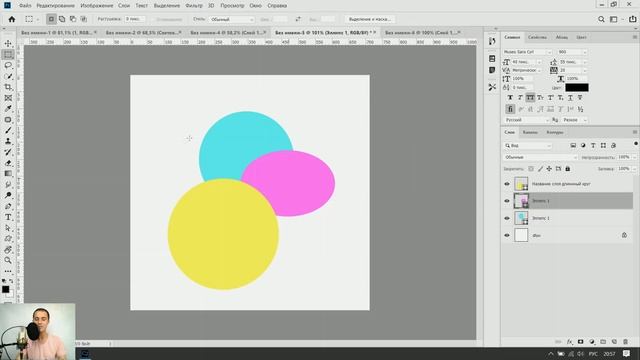Toggle Underline in Character panel

tap(570, 98)
